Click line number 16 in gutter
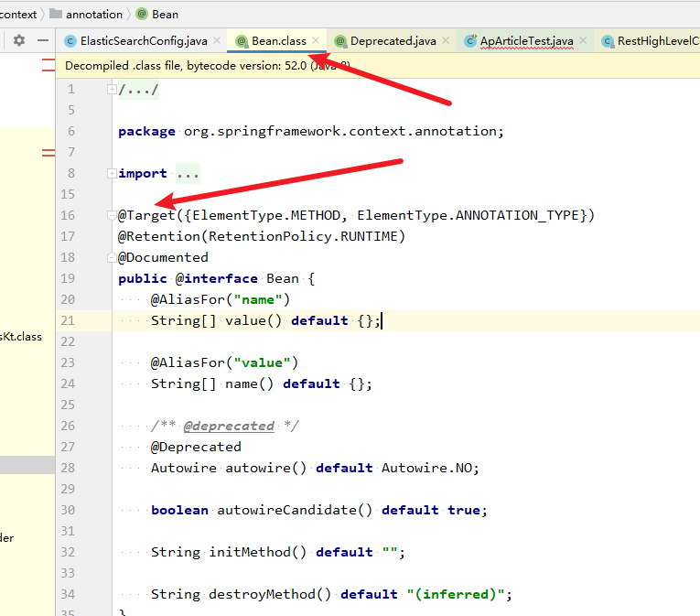The width and height of the screenshot is (700, 616). coord(68,216)
